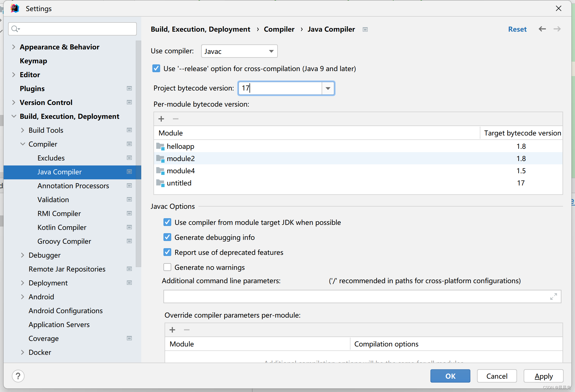Open the Use compiler Javac dropdown
The height and width of the screenshot is (392, 575).
[239, 51]
